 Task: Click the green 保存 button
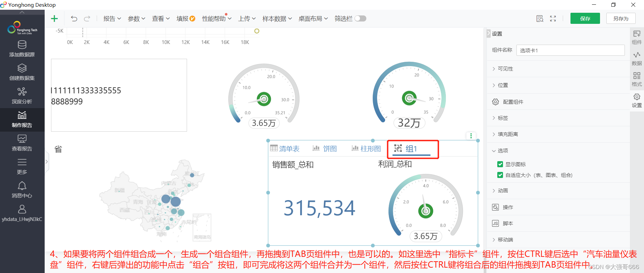pos(585,18)
